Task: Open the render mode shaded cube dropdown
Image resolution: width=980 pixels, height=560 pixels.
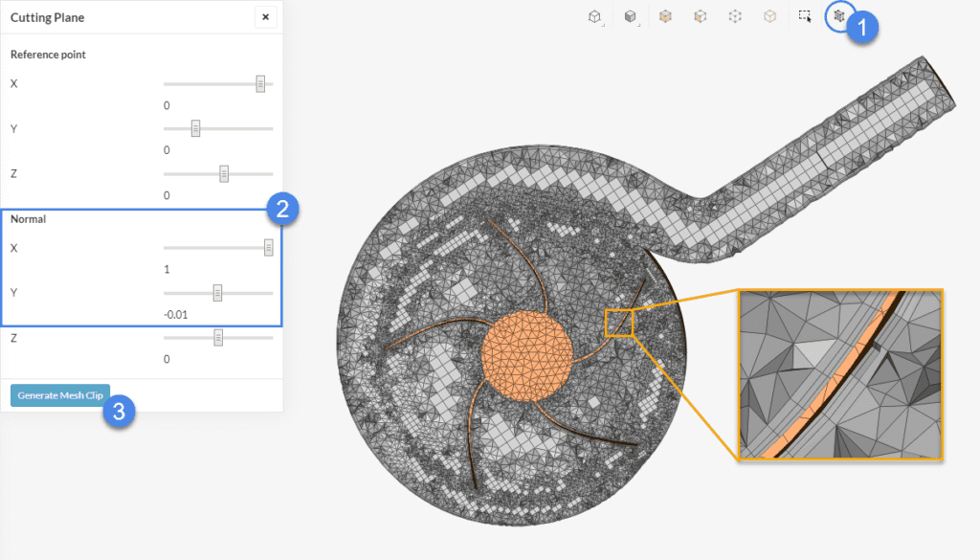Action: 631,16
